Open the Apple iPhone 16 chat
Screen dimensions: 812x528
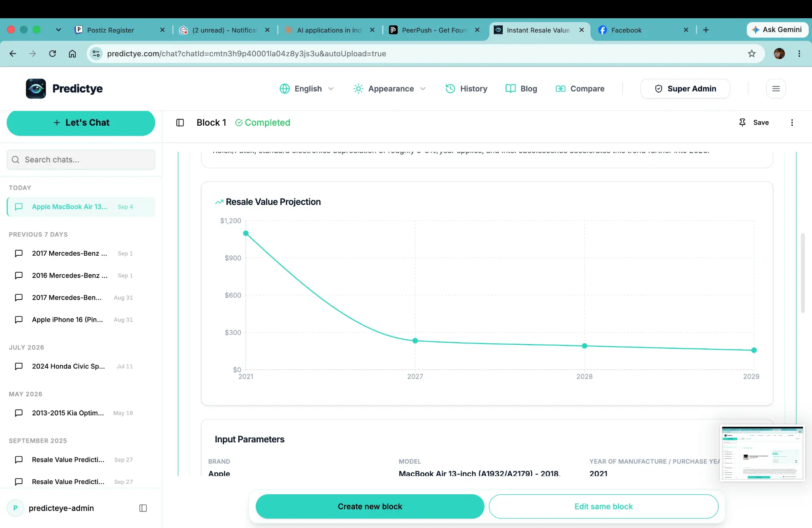[81, 320]
